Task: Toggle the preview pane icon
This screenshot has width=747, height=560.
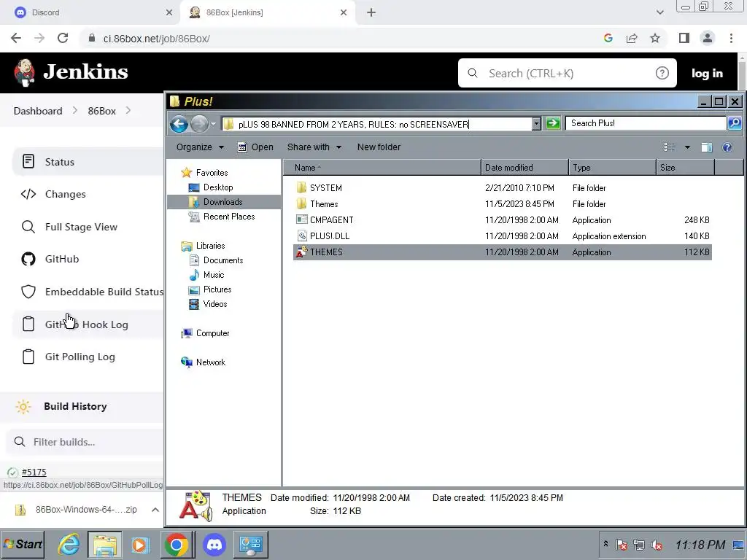Action: 706,147
